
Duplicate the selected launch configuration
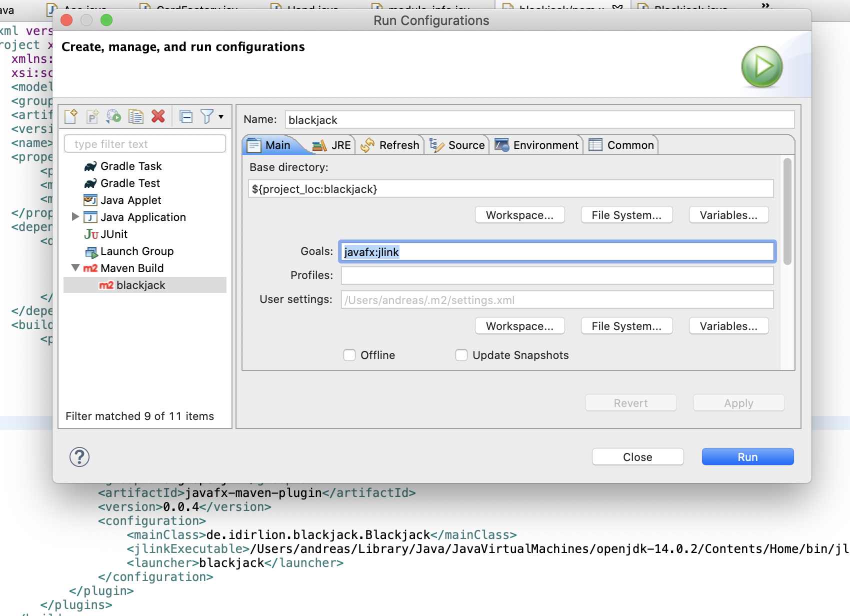tap(135, 116)
